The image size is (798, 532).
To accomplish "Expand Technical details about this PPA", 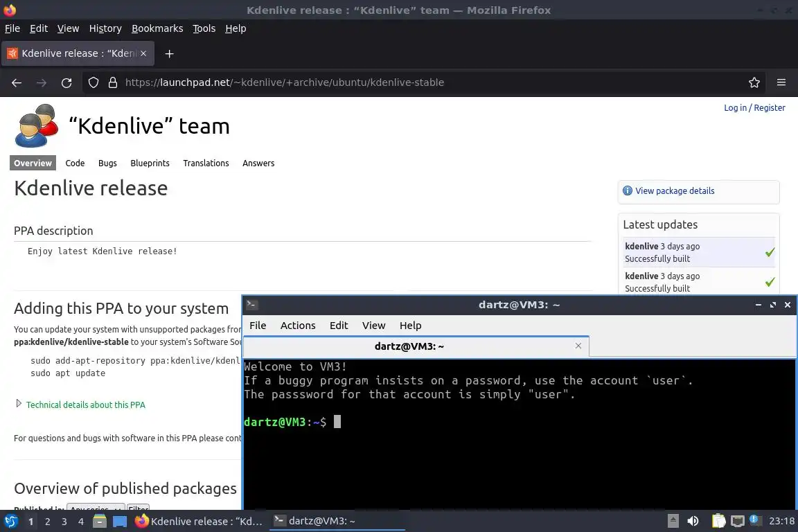I will click(19, 404).
